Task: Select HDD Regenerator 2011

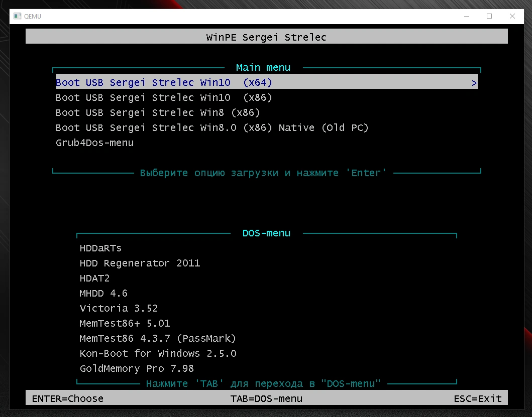Action: 140,263
